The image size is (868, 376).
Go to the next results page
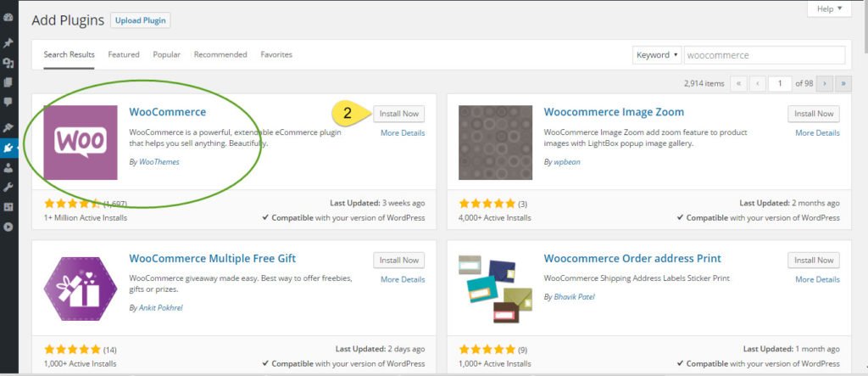tap(825, 84)
